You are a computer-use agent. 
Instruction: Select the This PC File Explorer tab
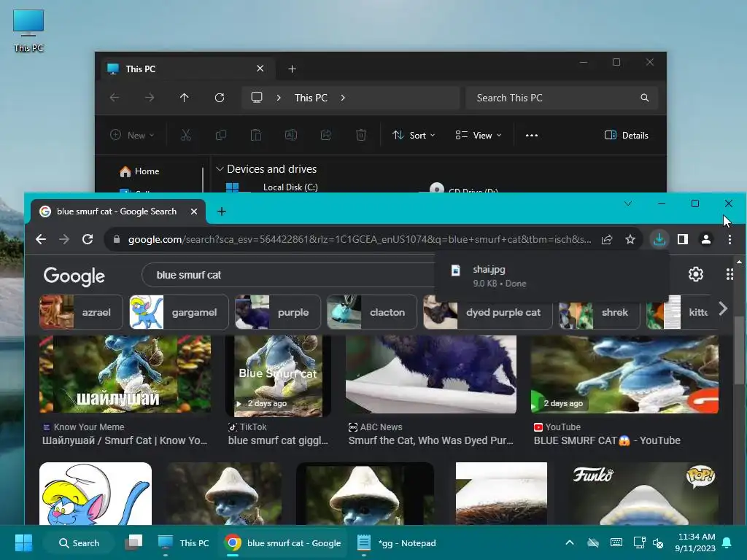[x=187, y=69]
